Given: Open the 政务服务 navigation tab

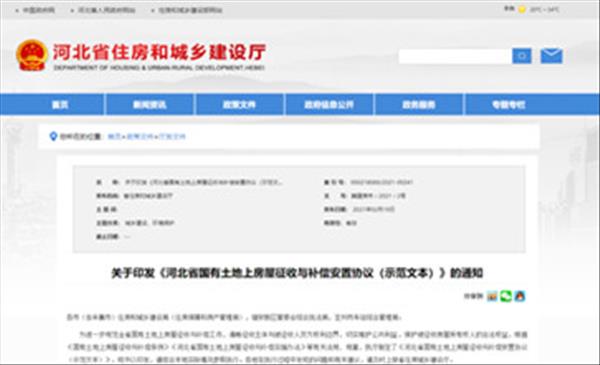Looking at the screenshot, I should point(419,104).
